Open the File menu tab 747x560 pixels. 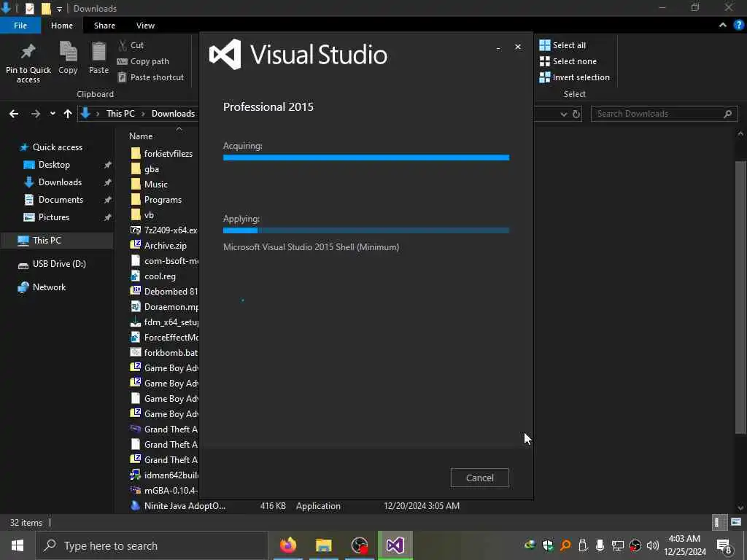tap(20, 26)
